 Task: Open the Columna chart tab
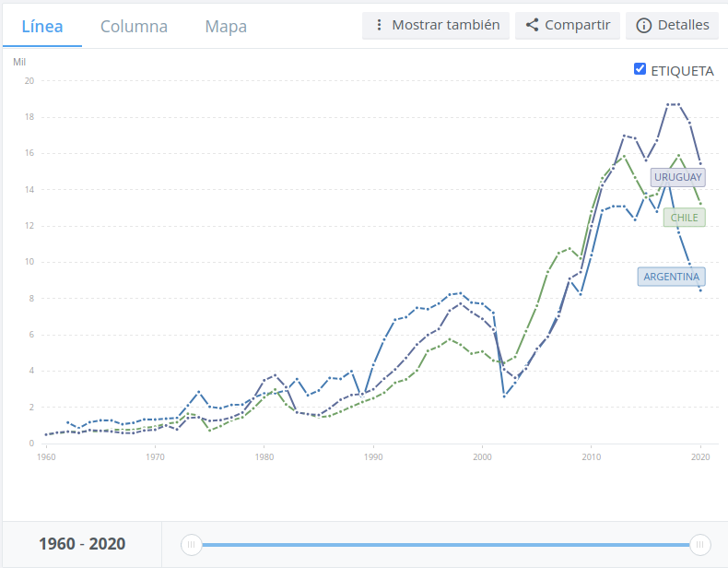[x=134, y=26]
